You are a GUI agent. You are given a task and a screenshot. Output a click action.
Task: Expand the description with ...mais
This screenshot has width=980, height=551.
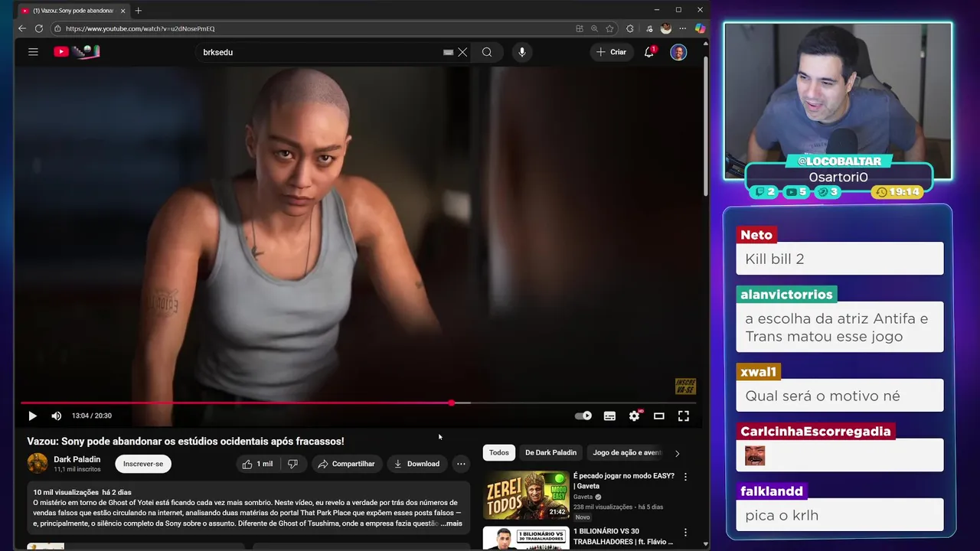pos(452,523)
